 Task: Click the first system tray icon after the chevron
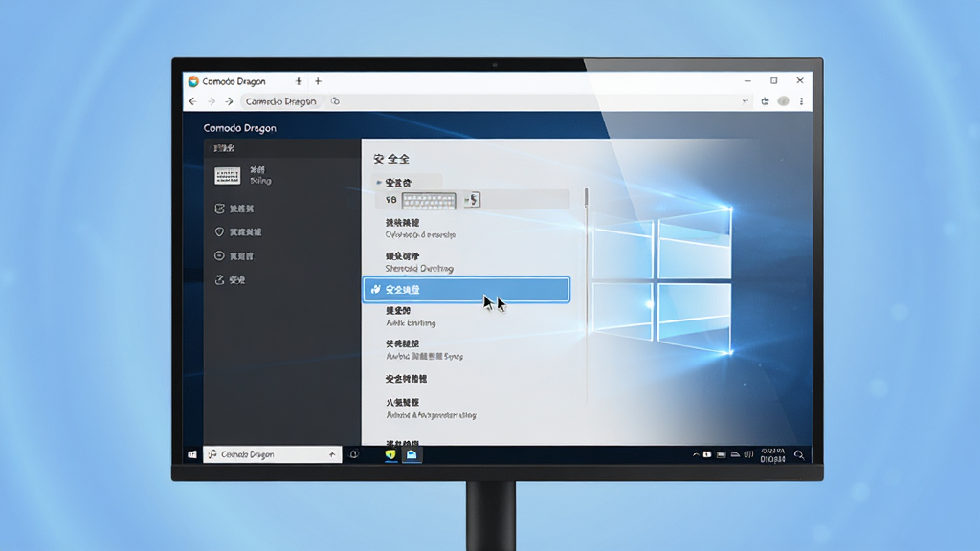coord(707,454)
